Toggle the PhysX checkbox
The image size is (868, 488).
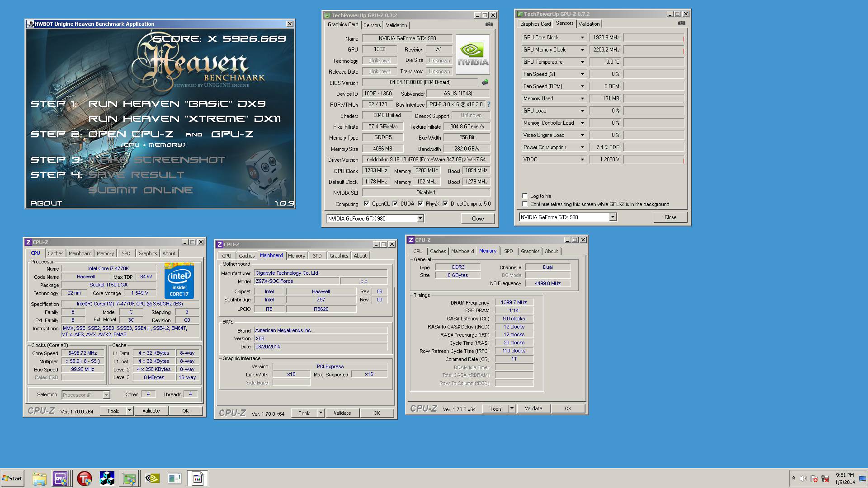pyautogui.click(x=420, y=204)
